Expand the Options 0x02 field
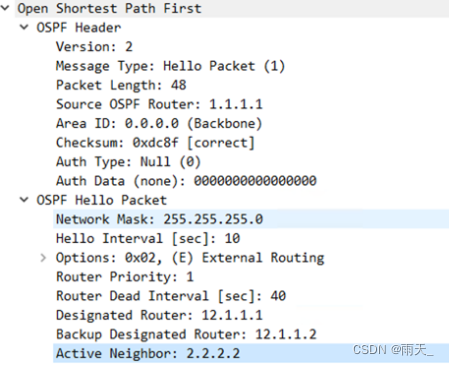Image resolution: width=449 pixels, height=365 pixels. point(43,257)
